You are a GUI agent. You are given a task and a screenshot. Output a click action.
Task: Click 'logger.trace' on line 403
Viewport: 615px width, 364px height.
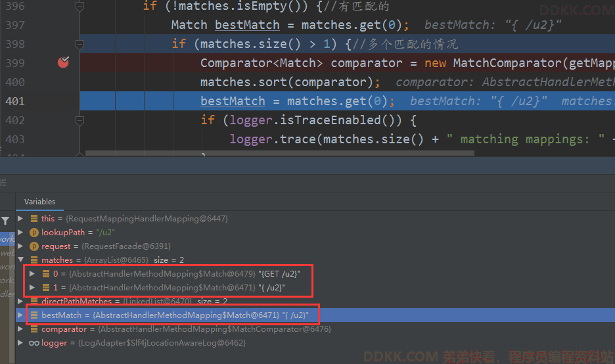click(x=273, y=139)
